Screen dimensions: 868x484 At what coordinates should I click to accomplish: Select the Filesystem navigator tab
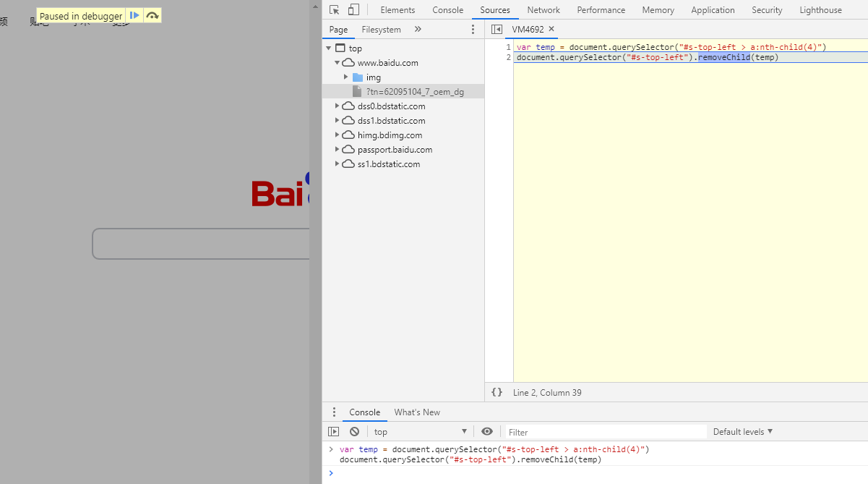[382, 30]
